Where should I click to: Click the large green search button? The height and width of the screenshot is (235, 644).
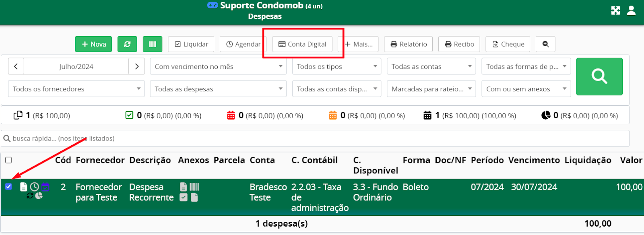point(599,76)
